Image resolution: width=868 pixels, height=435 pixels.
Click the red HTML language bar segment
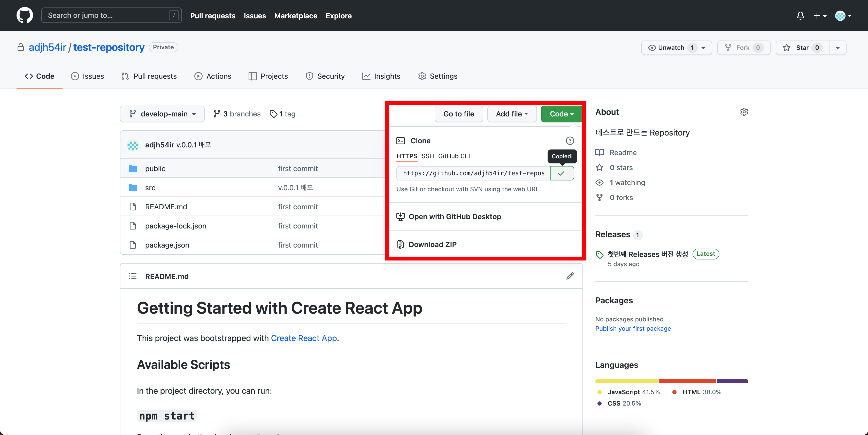click(687, 382)
